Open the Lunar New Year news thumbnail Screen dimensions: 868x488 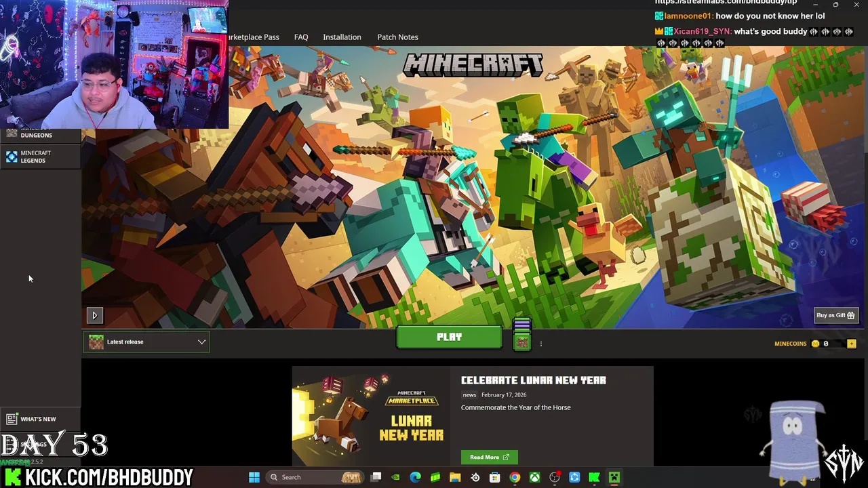click(x=371, y=417)
